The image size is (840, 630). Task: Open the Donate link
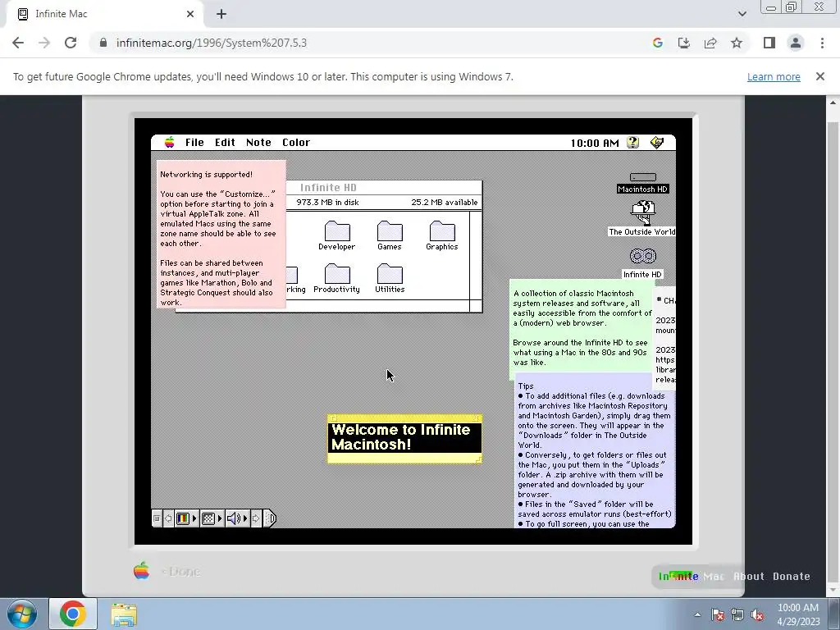coord(792,577)
